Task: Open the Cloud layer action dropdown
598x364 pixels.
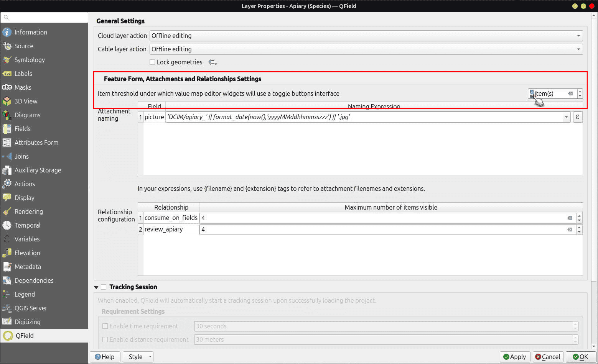Action: (366, 36)
